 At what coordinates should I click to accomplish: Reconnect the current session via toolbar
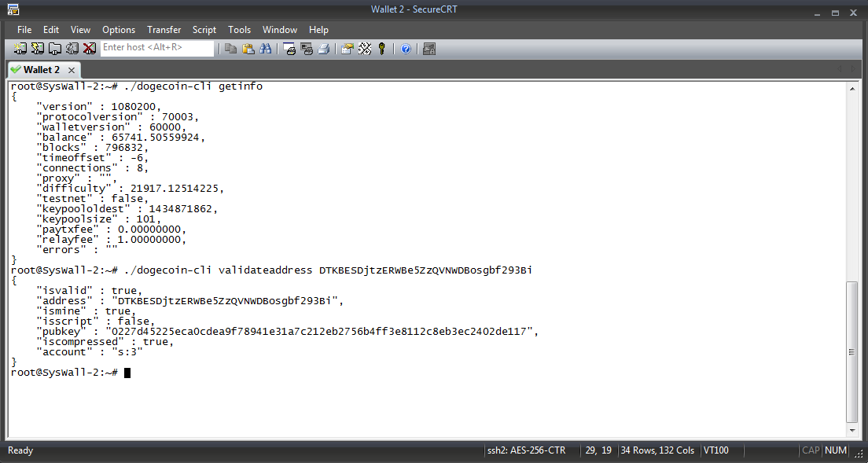72,49
